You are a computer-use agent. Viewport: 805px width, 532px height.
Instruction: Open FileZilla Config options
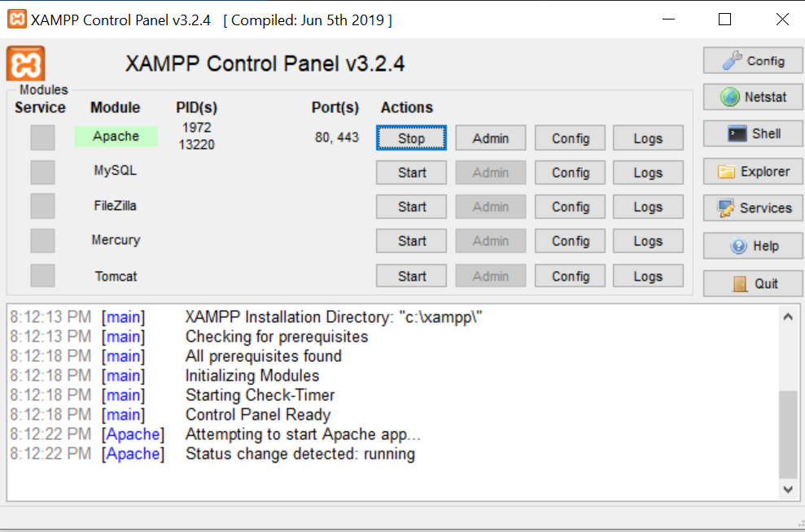[x=570, y=207]
